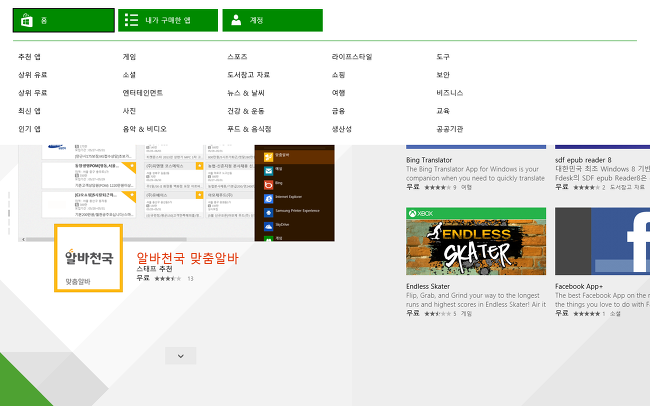Open the 게임 category in the menu
Viewport: 650px width, 406px height.
[x=129, y=57]
